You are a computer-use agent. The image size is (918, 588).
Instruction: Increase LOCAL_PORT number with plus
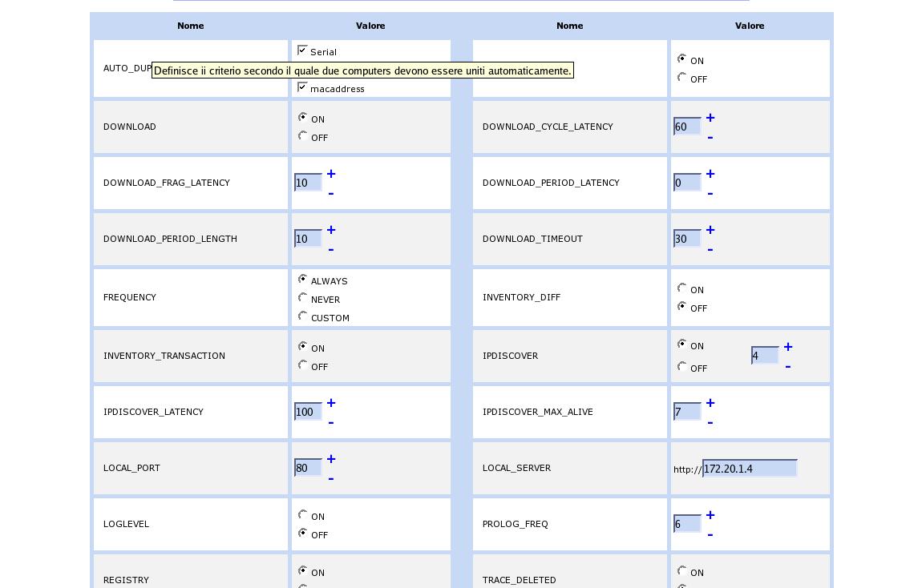[330, 459]
